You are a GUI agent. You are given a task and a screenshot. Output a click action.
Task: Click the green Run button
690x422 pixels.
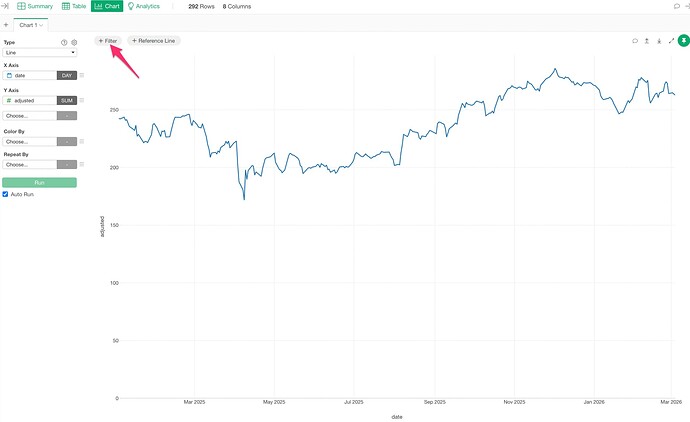coord(39,182)
